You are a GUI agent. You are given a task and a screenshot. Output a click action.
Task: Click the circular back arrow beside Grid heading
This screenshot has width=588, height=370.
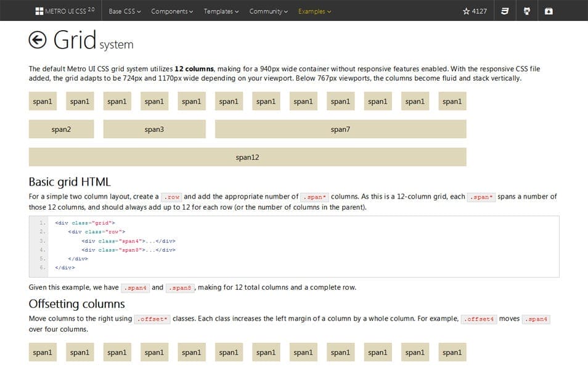point(38,39)
